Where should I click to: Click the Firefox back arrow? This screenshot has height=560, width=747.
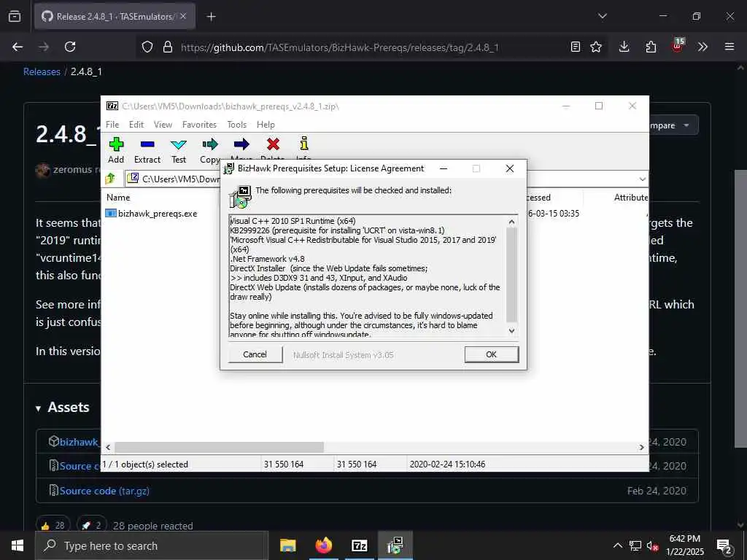click(x=18, y=47)
